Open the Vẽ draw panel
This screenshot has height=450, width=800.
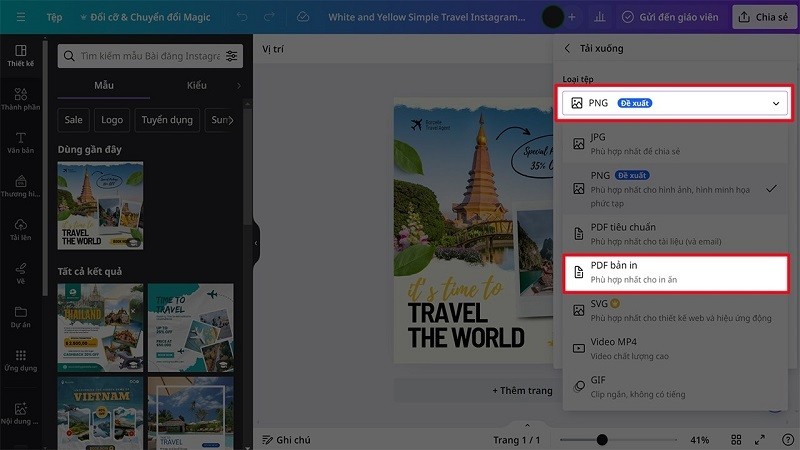tap(21, 273)
